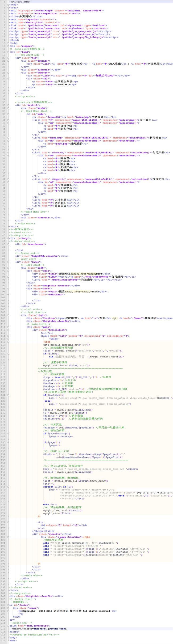Click the mysqli_set_charset line
This screenshot has width=173, height=644.
pos(67,366)
